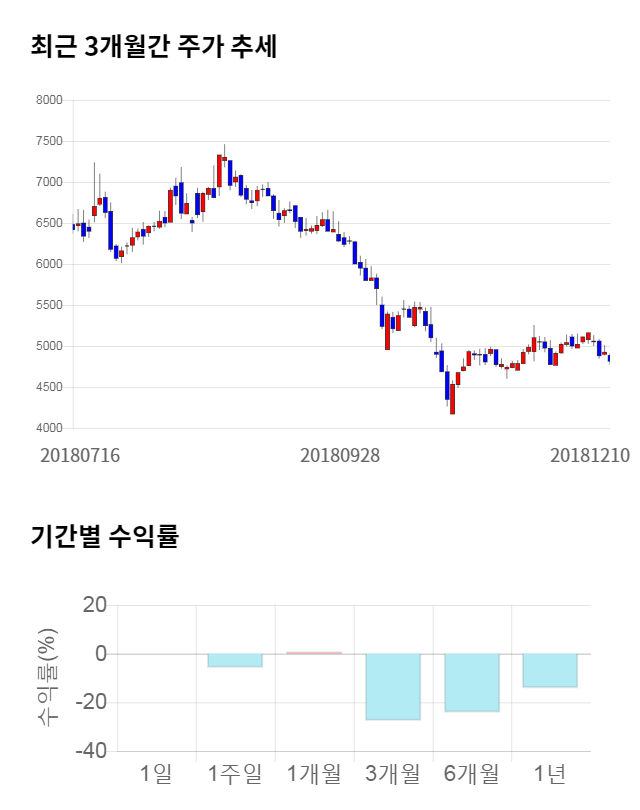Click the 수익률(%) vertical axis title
Screen dimensions: 640x810
pyautogui.click(x=47, y=677)
